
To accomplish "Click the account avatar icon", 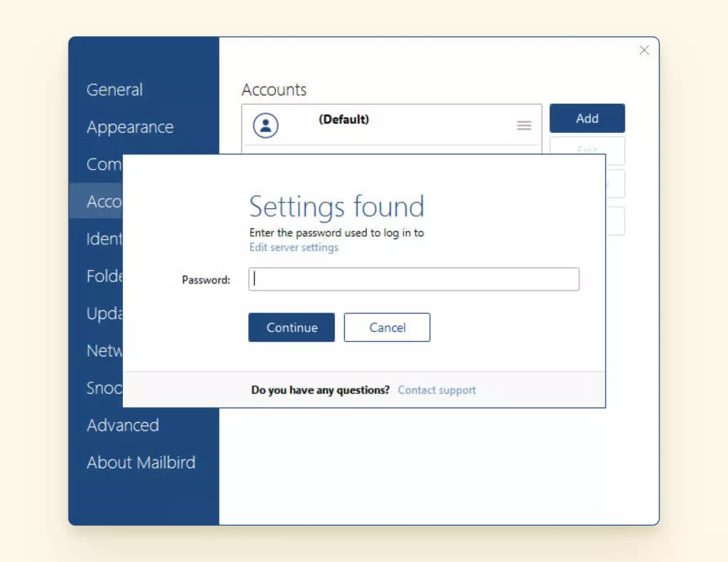I will pos(266,125).
